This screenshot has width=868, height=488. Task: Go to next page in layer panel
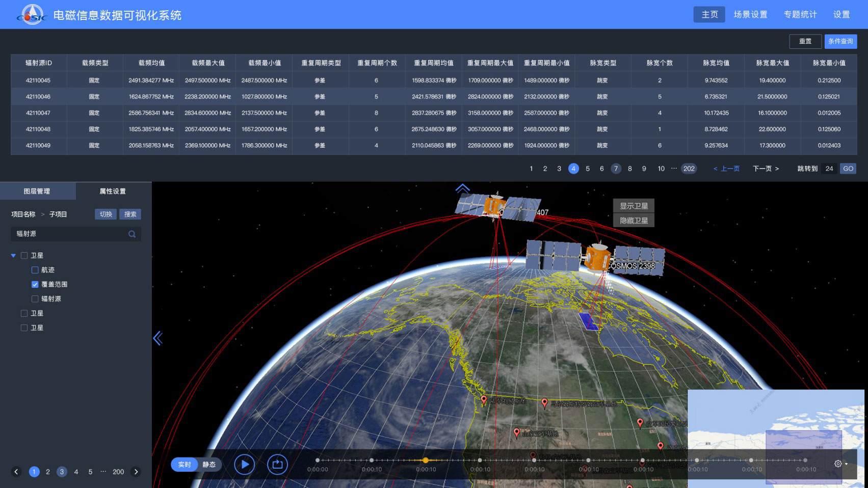click(x=136, y=472)
